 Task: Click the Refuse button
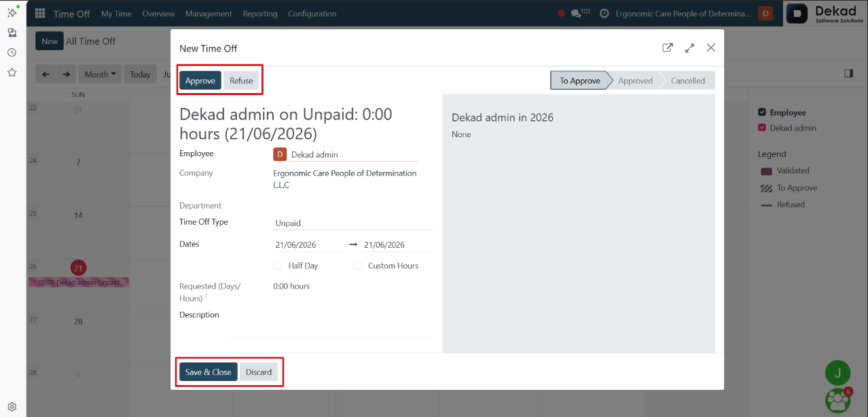(x=241, y=80)
